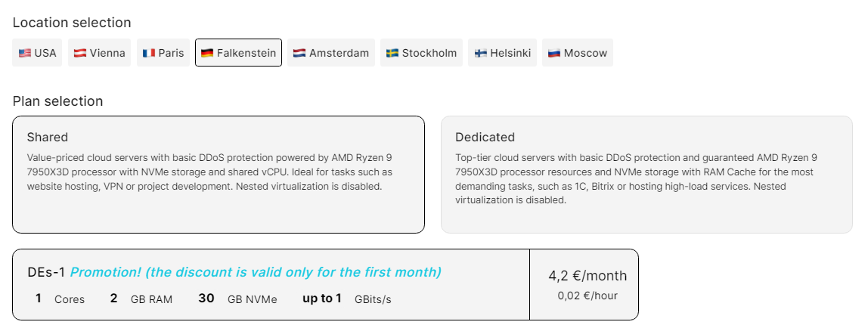Switch location to Helsinki label

pyautogui.click(x=510, y=53)
